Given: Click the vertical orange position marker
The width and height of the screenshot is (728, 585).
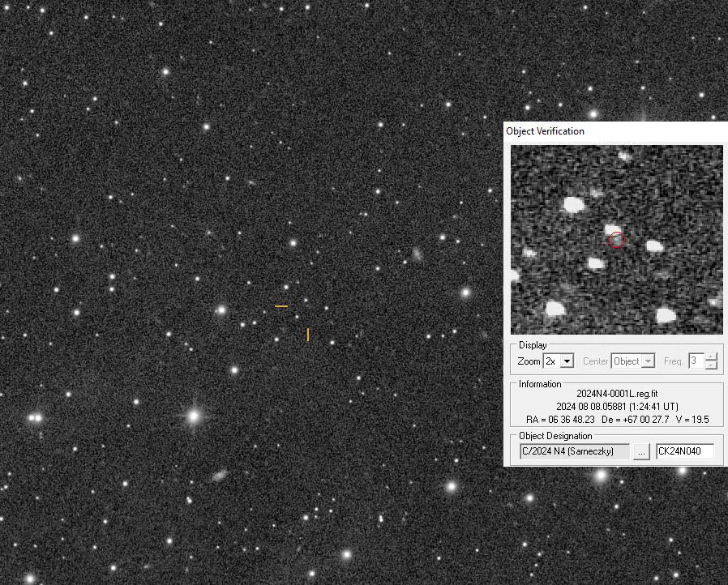Looking at the screenshot, I should coord(308,335).
